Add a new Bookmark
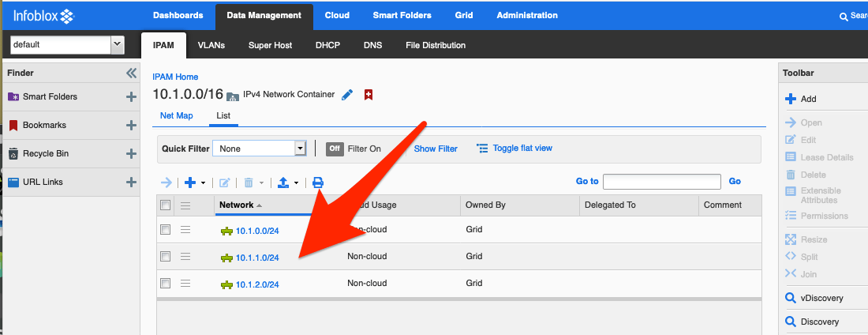The height and width of the screenshot is (335, 868). pyautogui.click(x=131, y=126)
